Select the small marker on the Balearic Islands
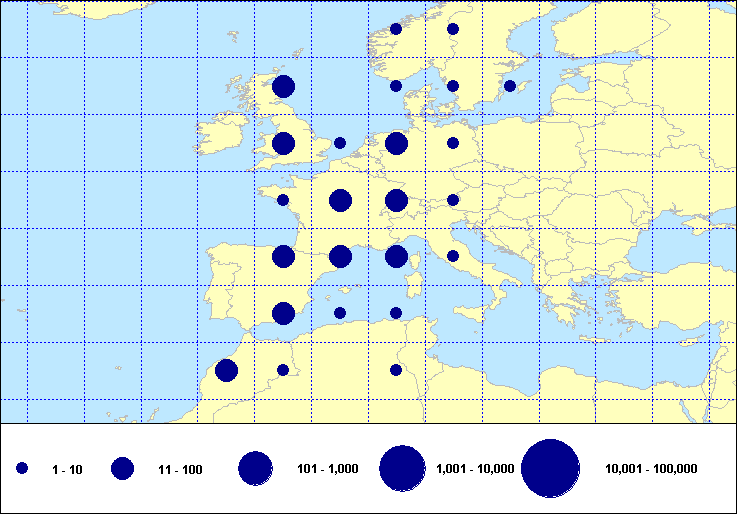The image size is (737, 514). [x=340, y=313]
